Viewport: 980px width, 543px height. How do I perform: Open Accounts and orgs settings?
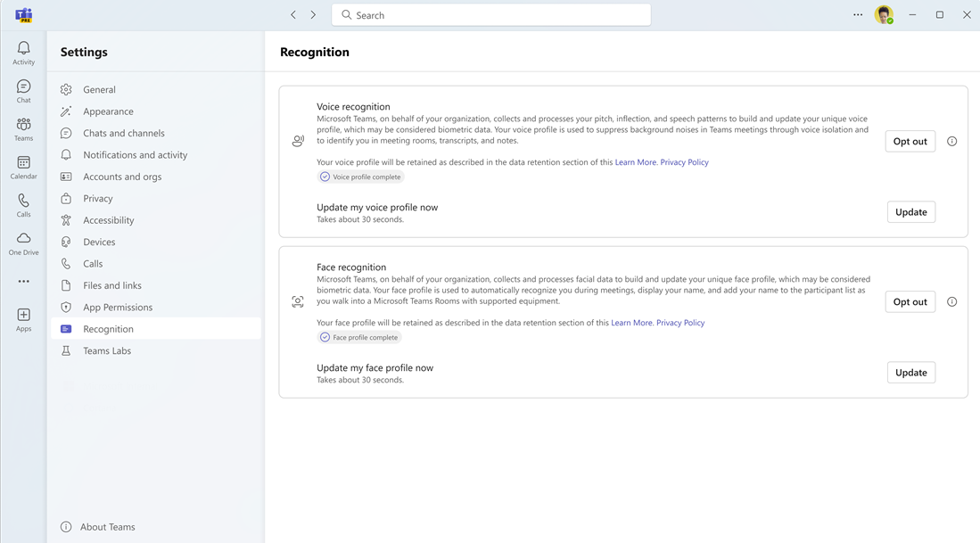point(156,177)
